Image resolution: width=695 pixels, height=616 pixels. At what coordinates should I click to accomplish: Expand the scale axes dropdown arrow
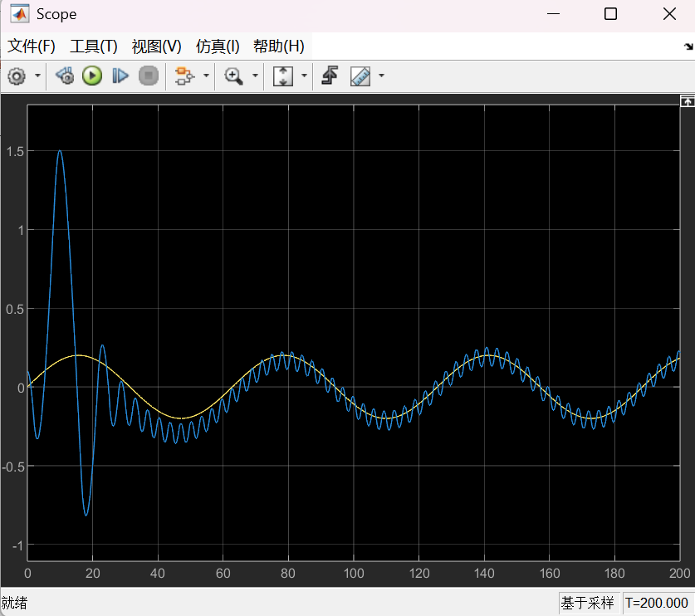[304, 76]
